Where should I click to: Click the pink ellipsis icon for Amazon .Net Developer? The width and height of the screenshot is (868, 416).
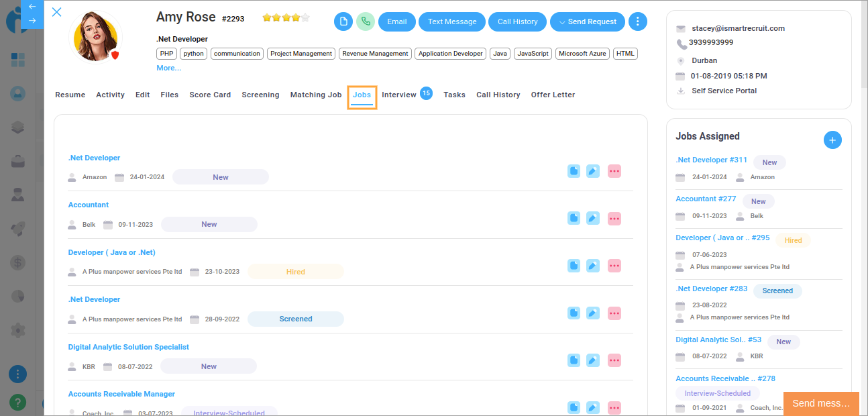614,171
